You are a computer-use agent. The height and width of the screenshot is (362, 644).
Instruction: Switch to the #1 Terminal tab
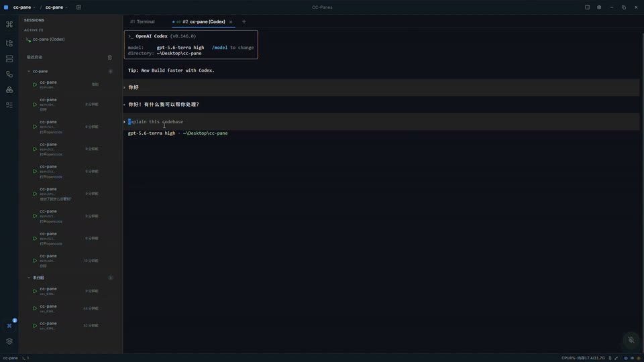pyautogui.click(x=142, y=21)
